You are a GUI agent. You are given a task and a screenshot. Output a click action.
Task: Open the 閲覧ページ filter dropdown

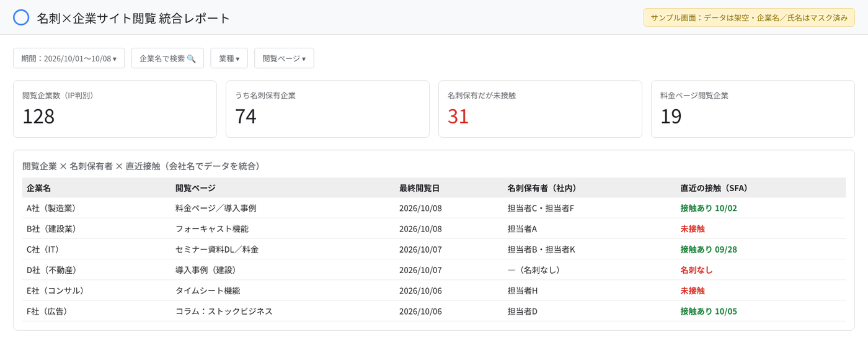coord(284,58)
